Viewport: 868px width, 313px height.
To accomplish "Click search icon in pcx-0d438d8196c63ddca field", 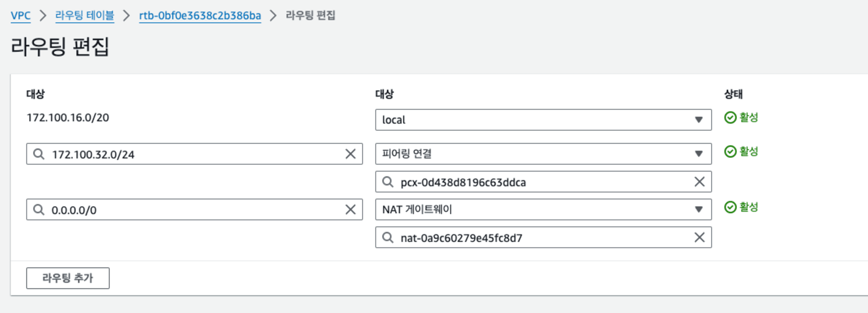I will (x=388, y=181).
